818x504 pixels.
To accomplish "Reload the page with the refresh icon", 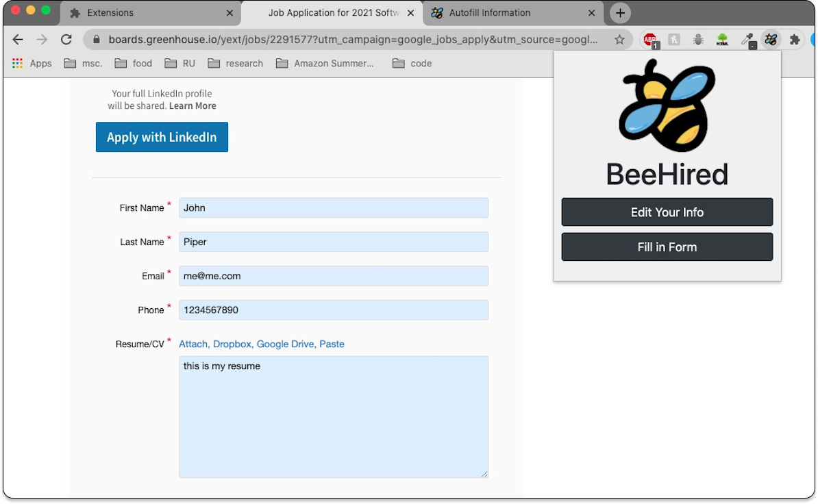I will coord(66,40).
